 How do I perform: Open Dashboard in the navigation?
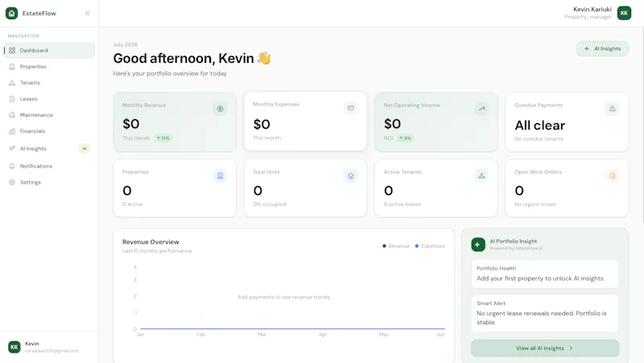pos(49,51)
